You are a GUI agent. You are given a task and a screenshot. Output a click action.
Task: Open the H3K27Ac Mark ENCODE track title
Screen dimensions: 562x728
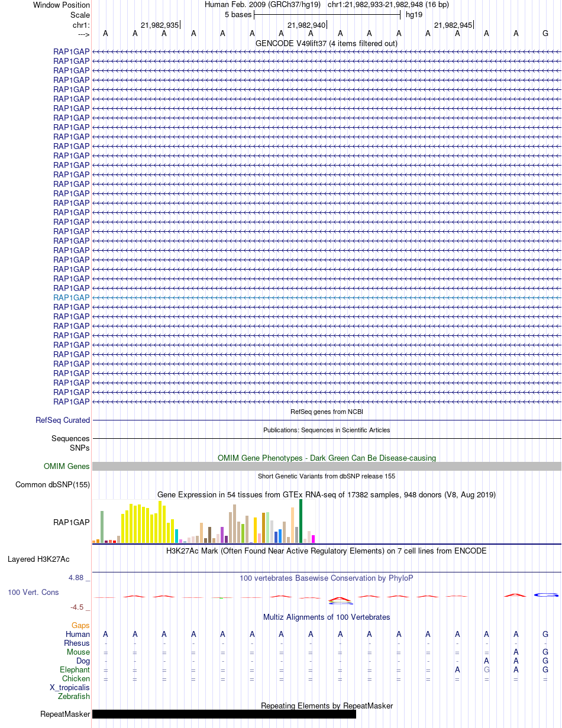coord(327,551)
